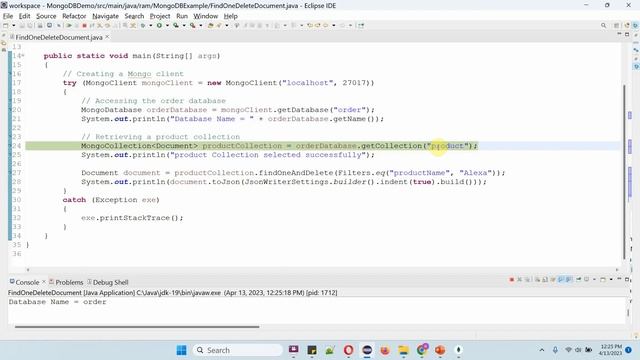Click on "product" string in line 24
The width and height of the screenshot is (640, 360).
click(x=449, y=146)
